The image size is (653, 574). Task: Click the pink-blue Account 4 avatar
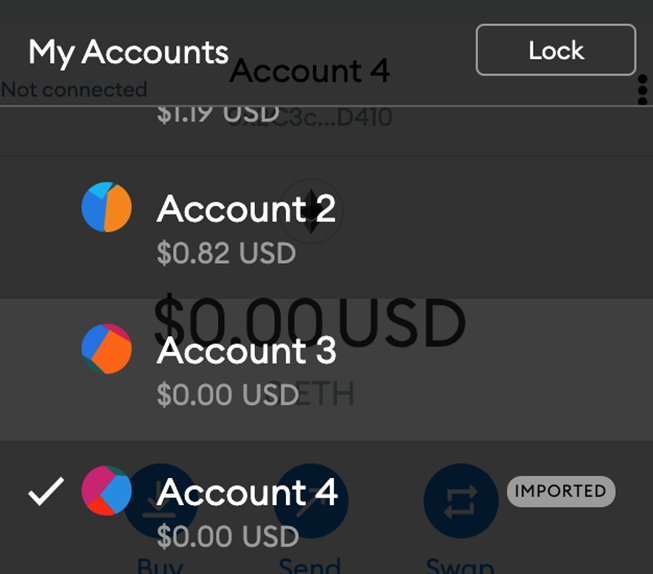pyautogui.click(x=106, y=491)
